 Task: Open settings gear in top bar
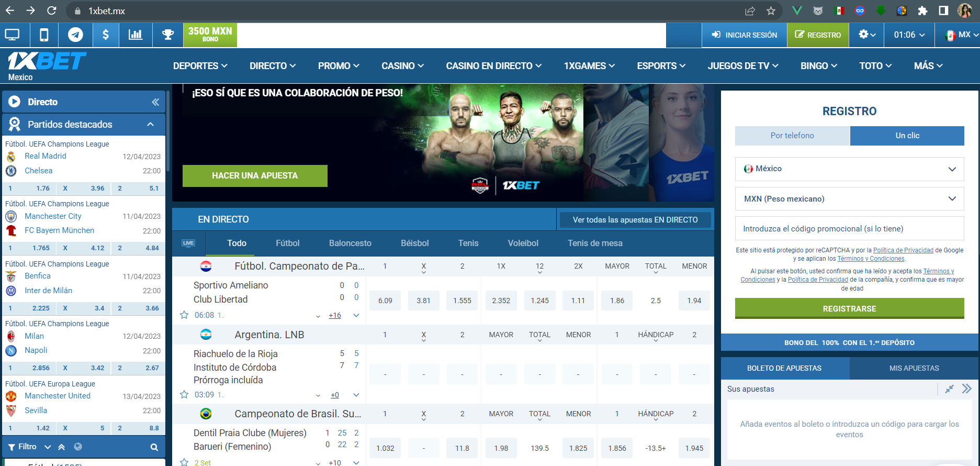(866, 35)
